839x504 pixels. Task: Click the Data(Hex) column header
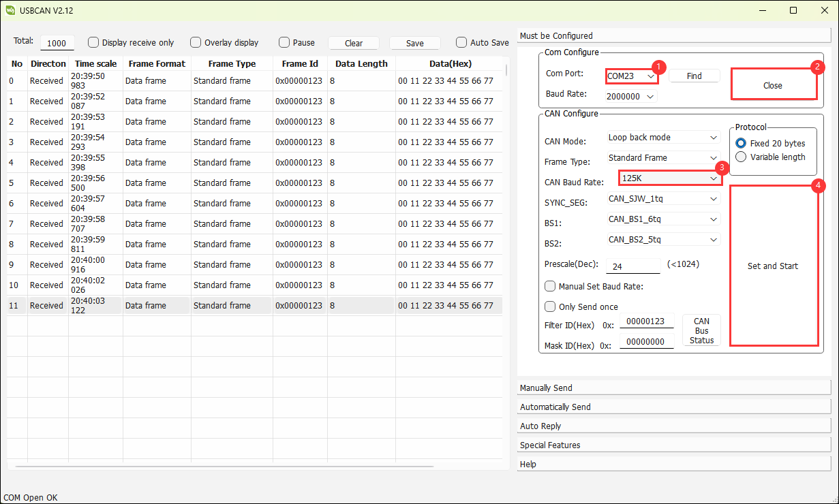pos(451,63)
